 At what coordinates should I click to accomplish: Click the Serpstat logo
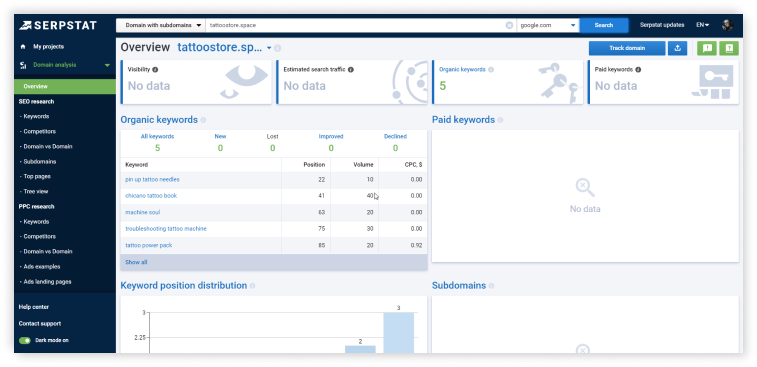click(x=58, y=25)
